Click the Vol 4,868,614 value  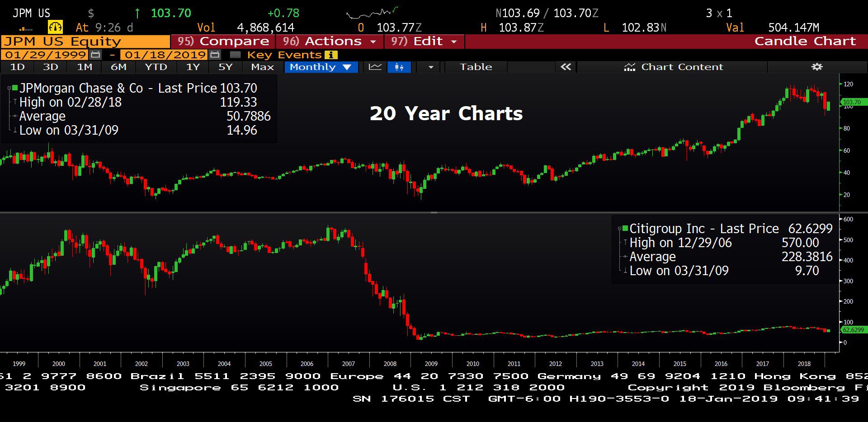[x=265, y=28]
